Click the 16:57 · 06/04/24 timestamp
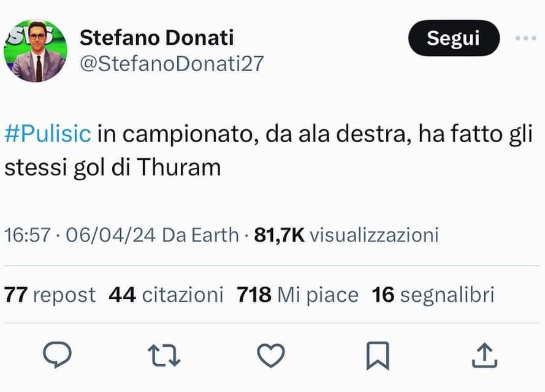This screenshot has height=392, width=545. [80, 235]
